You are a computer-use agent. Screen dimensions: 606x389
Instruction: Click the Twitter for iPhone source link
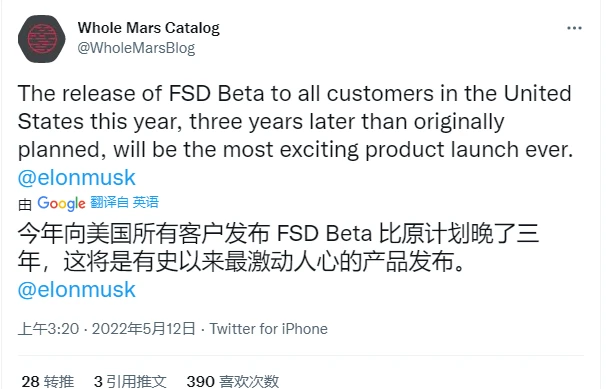(x=269, y=329)
